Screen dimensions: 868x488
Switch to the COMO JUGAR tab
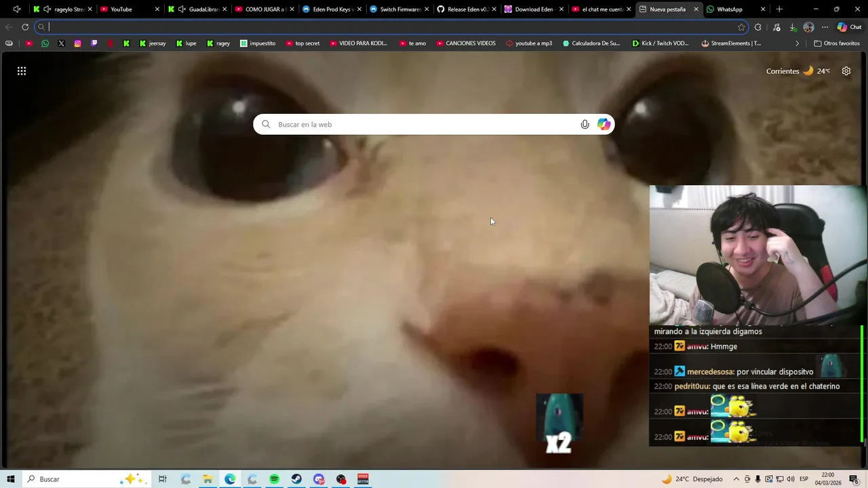(x=264, y=9)
